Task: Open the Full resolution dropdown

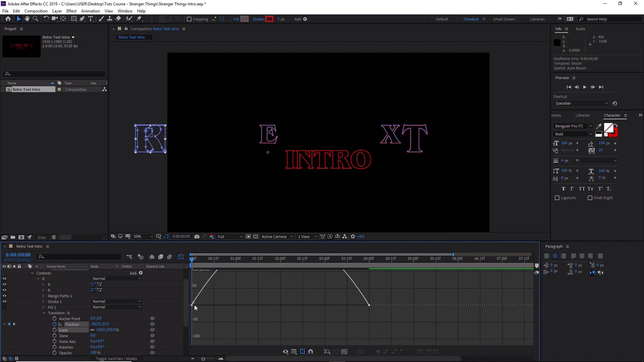Action: pos(230,237)
